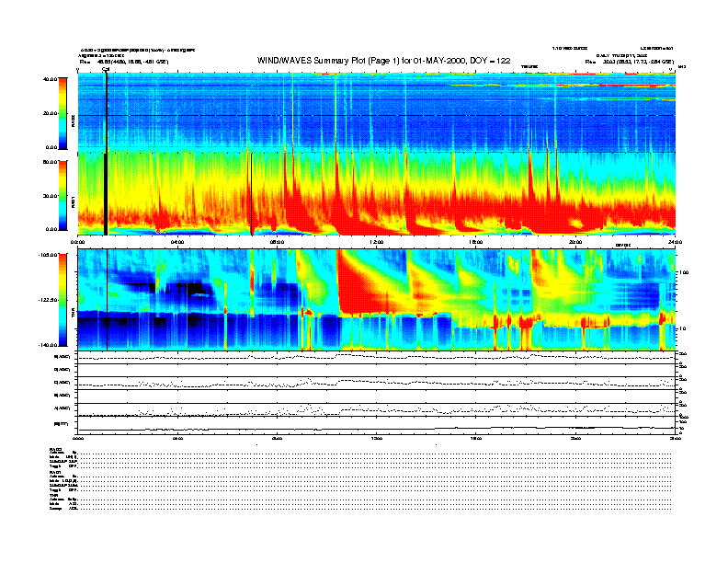
Task: Click the "30.00" label on RAD1 scale
Action: pyautogui.click(x=50, y=196)
